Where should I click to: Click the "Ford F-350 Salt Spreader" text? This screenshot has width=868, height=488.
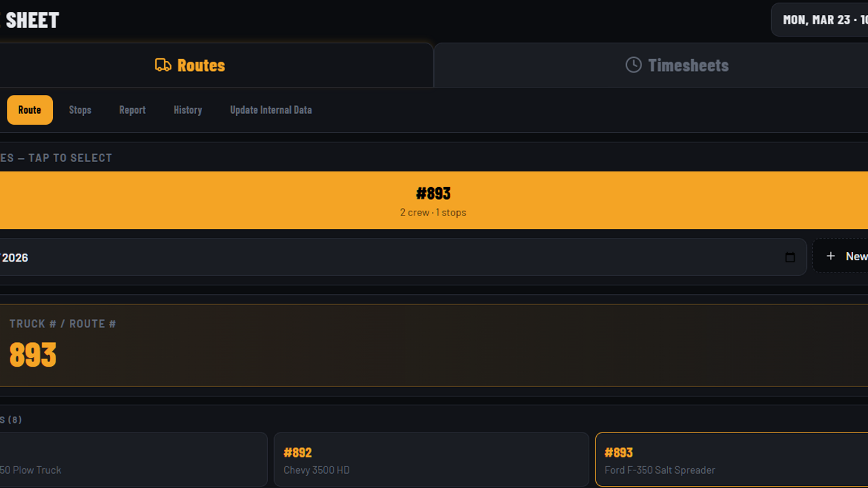[x=660, y=470]
